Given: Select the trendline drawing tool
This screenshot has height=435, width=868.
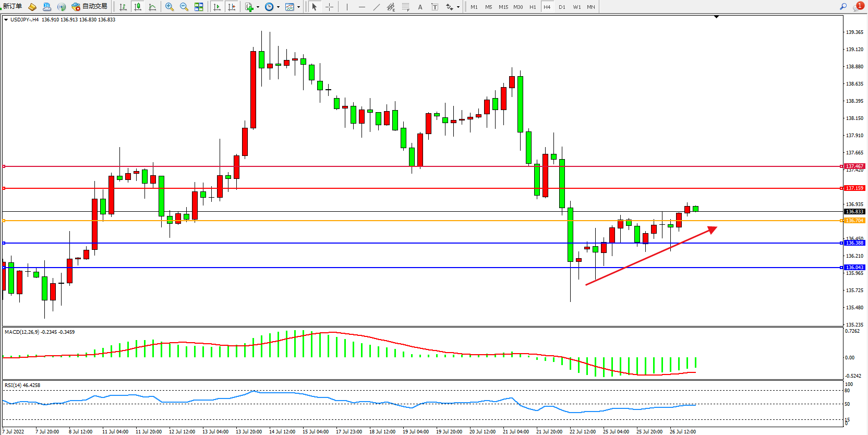Looking at the screenshot, I should (377, 7).
